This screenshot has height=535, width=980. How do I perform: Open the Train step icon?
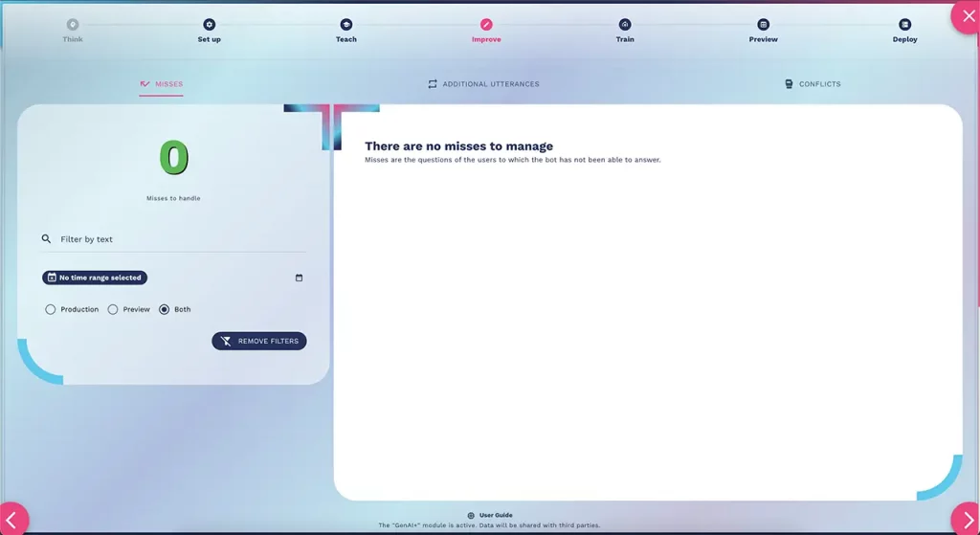[624, 24]
